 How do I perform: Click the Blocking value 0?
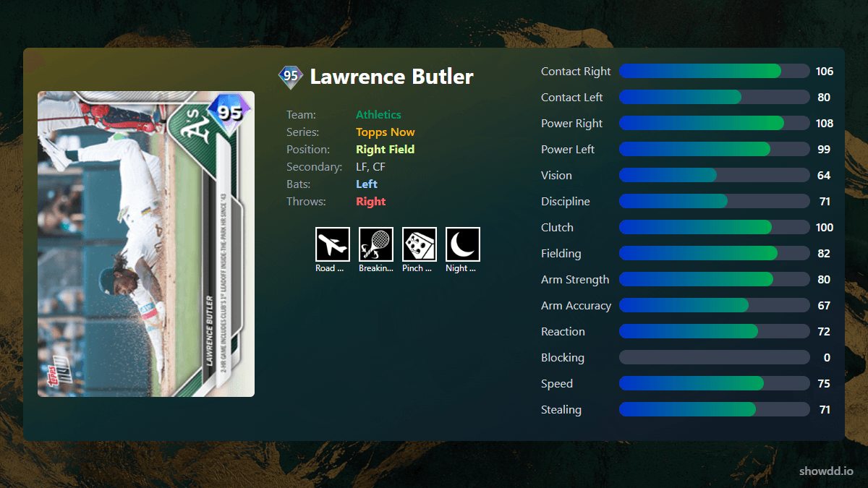click(827, 357)
